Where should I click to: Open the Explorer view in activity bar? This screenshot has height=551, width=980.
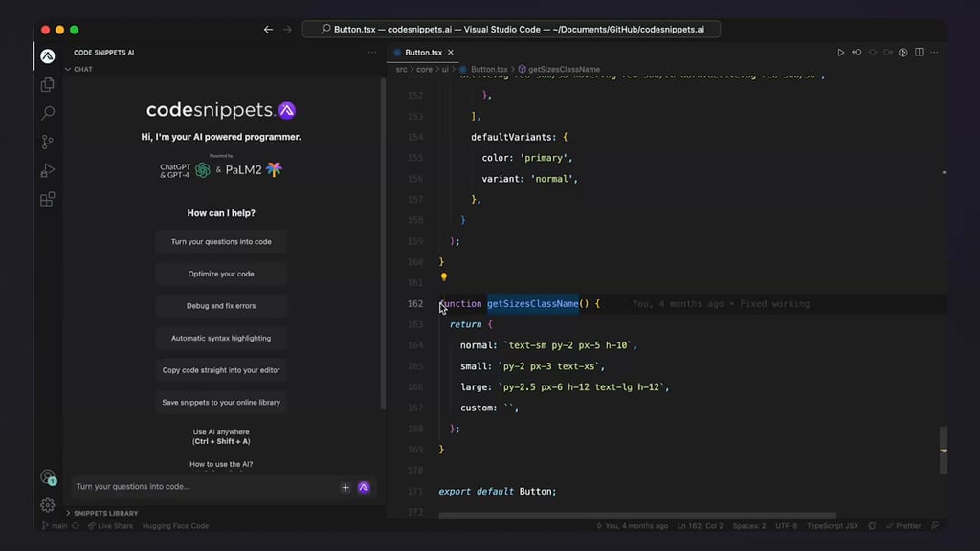point(47,84)
